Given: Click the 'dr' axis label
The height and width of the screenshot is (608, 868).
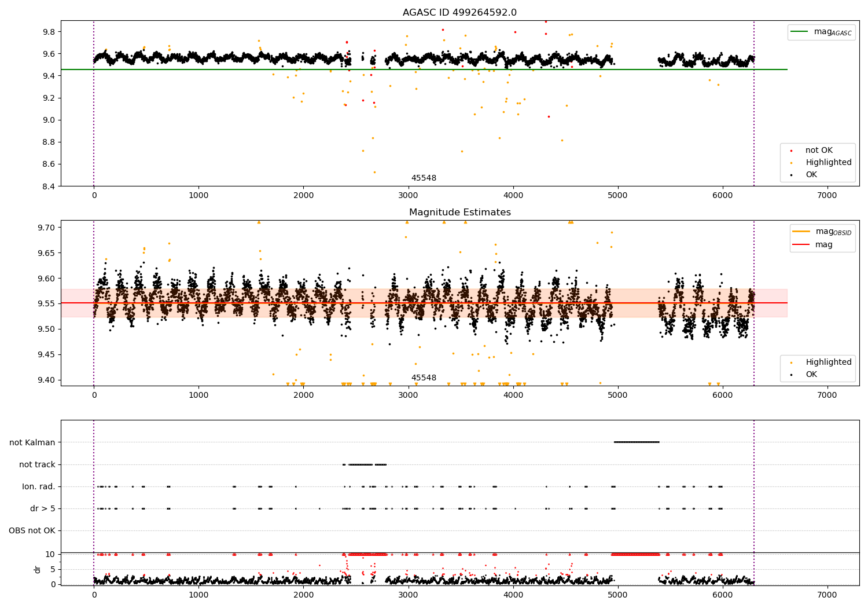Looking at the screenshot, I should 38,569.
